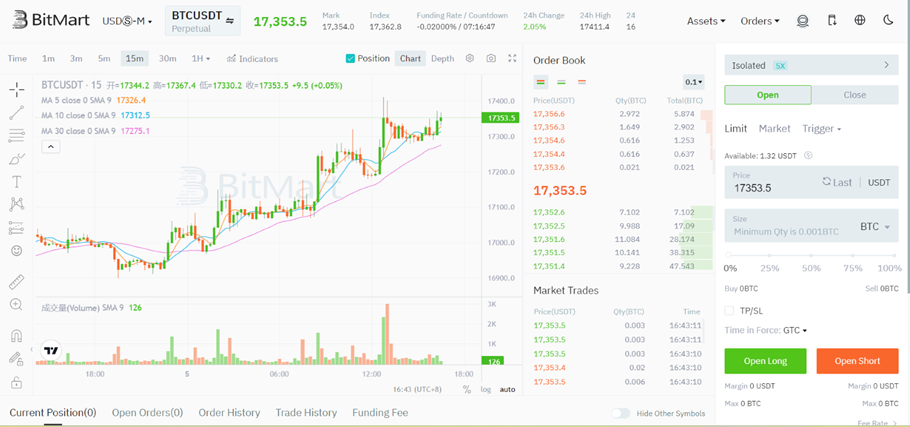Open the Orders dropdown menu
Image resolution: width=910 pixels, height=427 pixels.
click(x=760, y=21)
